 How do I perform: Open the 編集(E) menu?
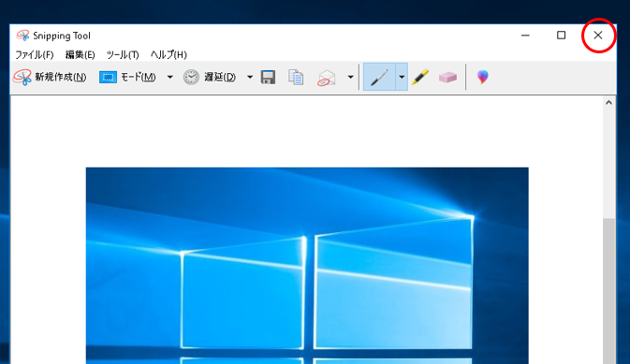(80, 54)
